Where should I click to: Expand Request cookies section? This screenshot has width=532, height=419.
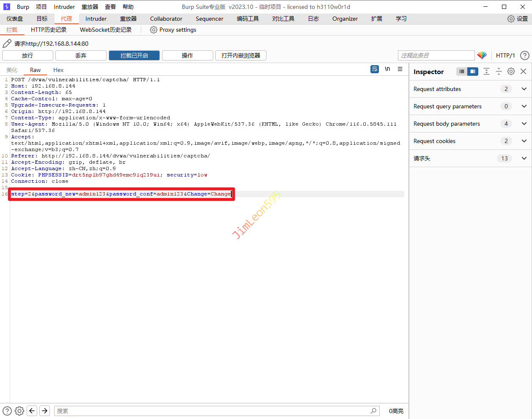point(524,141)
